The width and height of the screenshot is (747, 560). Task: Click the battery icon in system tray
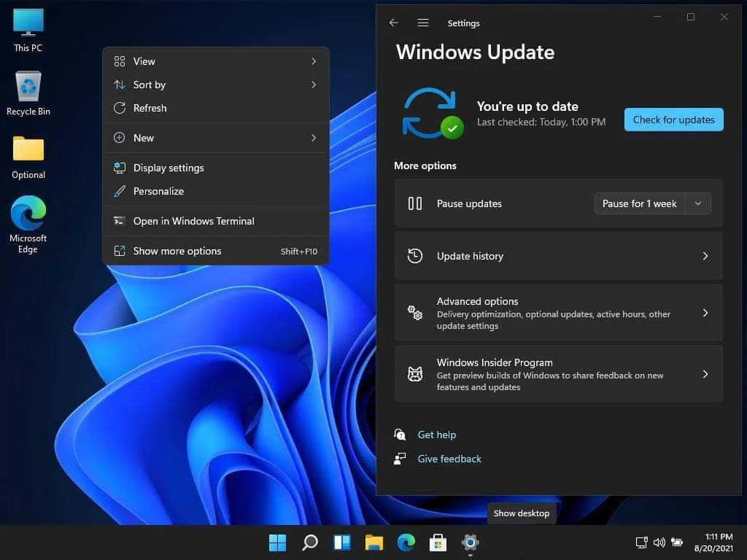(x=676, y=542)
